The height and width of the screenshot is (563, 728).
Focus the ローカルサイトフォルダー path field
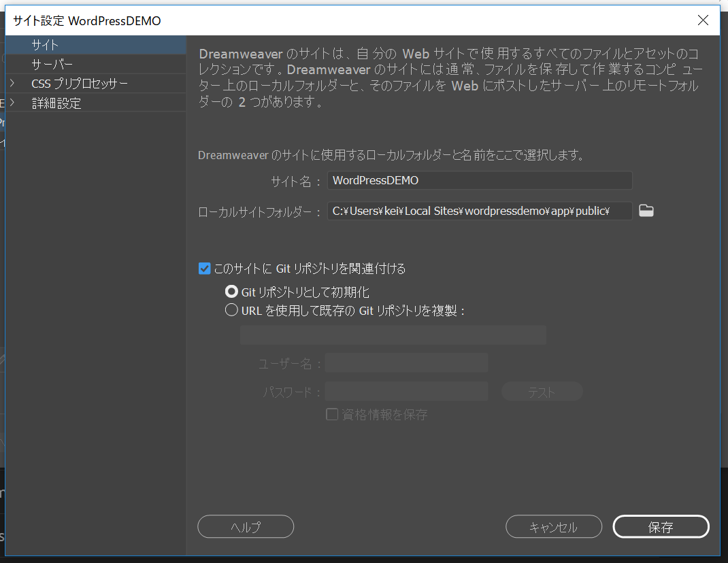coord(479,211)
